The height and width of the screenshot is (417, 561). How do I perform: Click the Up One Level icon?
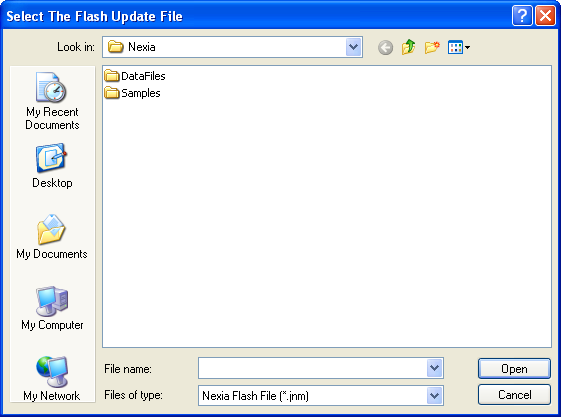click(408, 47)
